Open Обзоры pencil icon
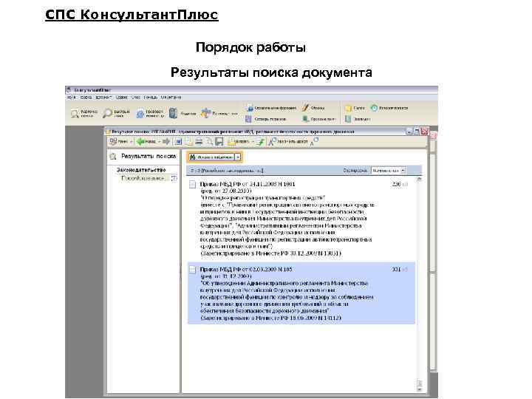The width and height of the screenshot is (532, 399). (x=305, y=108)
